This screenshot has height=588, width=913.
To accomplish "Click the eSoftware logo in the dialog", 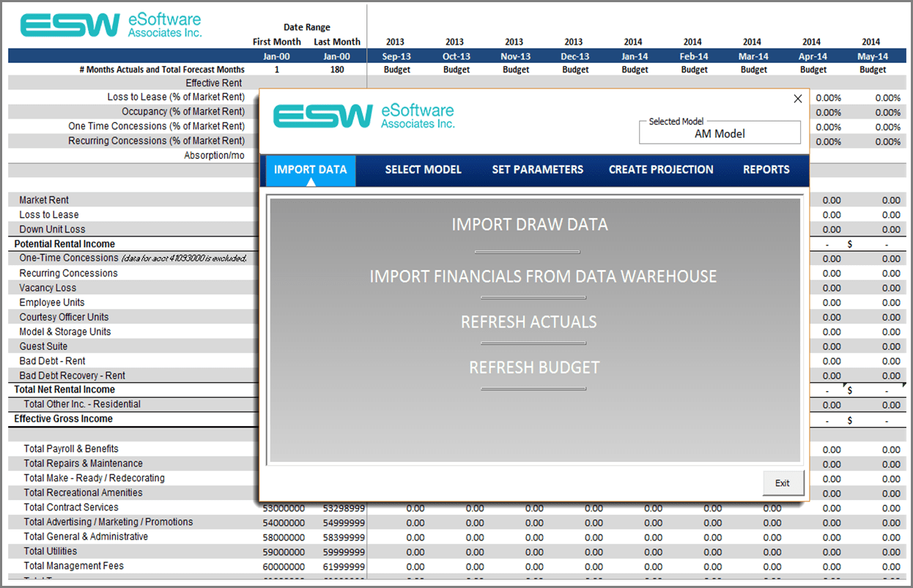I will 363,116.
